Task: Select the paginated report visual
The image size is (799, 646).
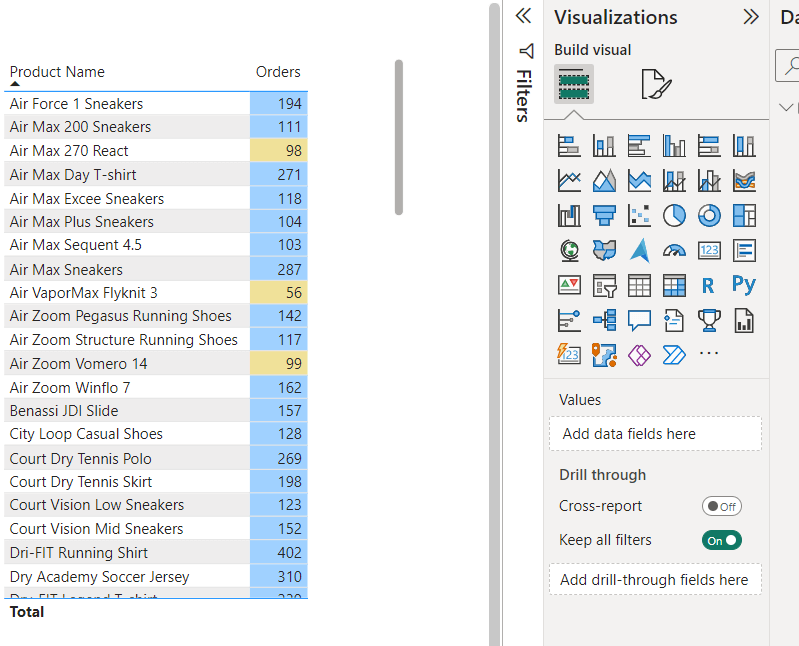Action: pos(744,320)
